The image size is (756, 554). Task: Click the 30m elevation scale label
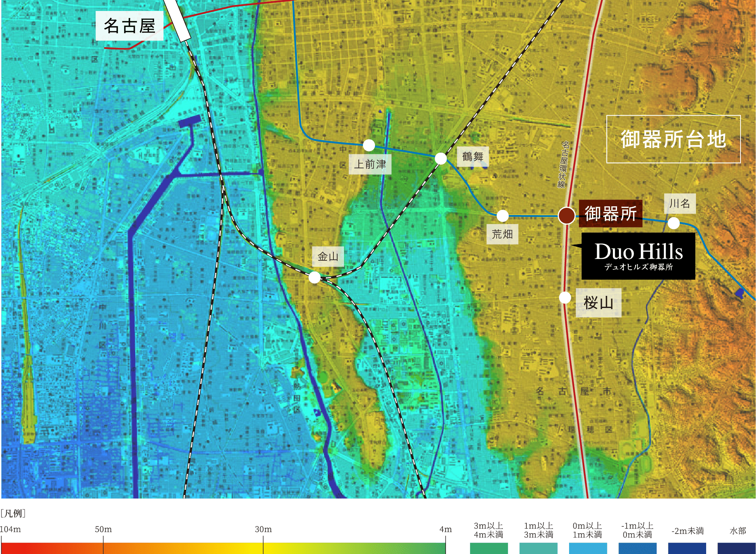[x=263, y=529]
